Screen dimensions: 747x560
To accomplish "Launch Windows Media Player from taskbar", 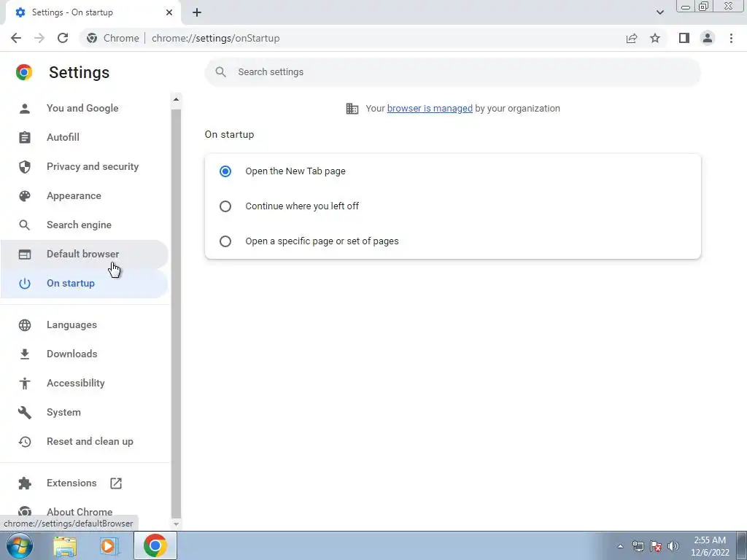I will tap(108, 546).
